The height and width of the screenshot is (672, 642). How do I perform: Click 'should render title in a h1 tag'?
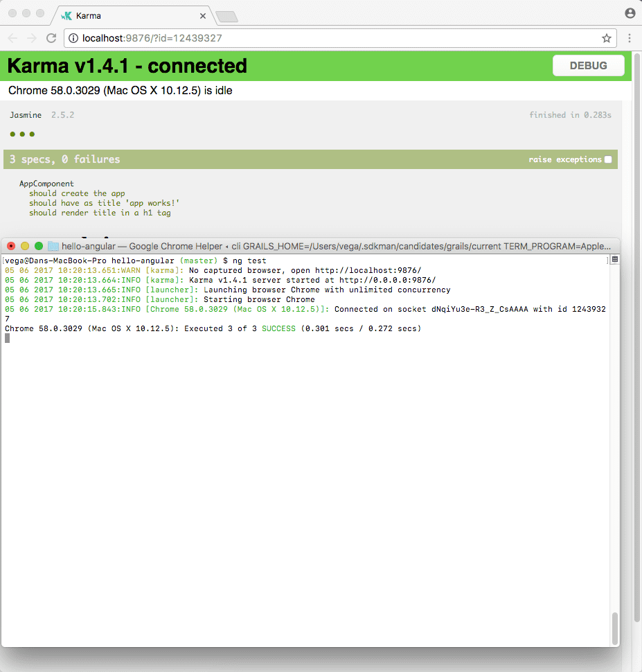click(100, 213)
